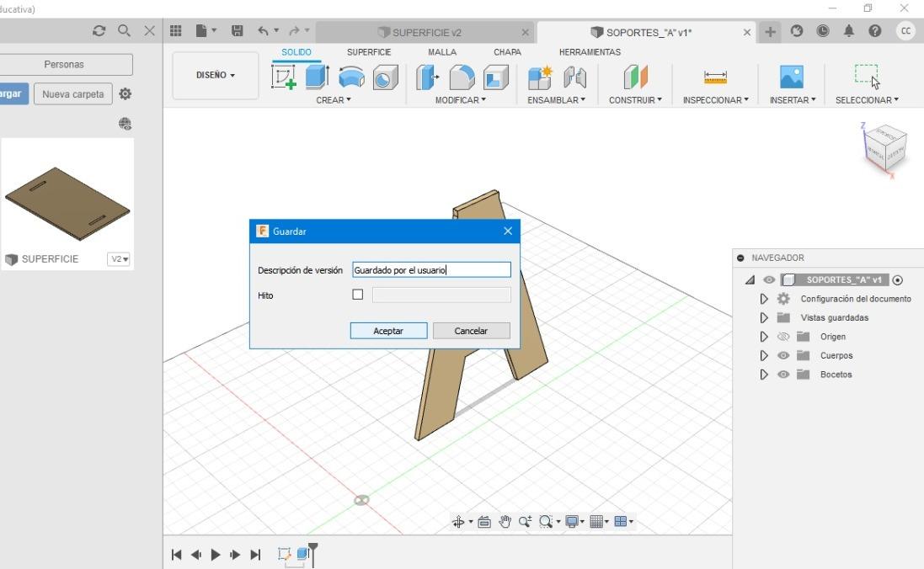Expand the Cuerpos node
This screenshot has width=924, height=569.
coord(764,355)
